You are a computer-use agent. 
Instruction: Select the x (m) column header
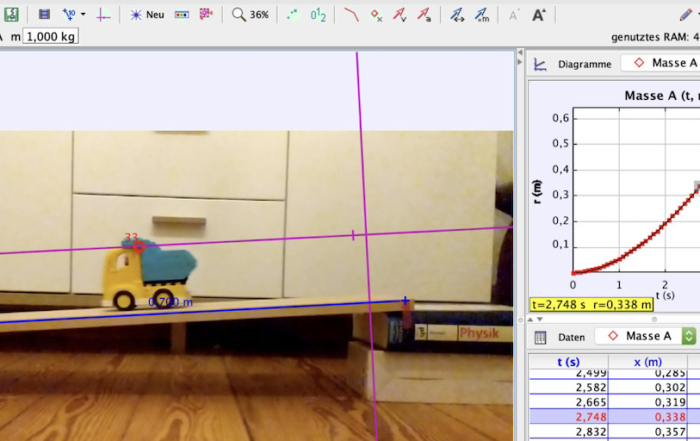pyautogui.click(x=648, y=362)
